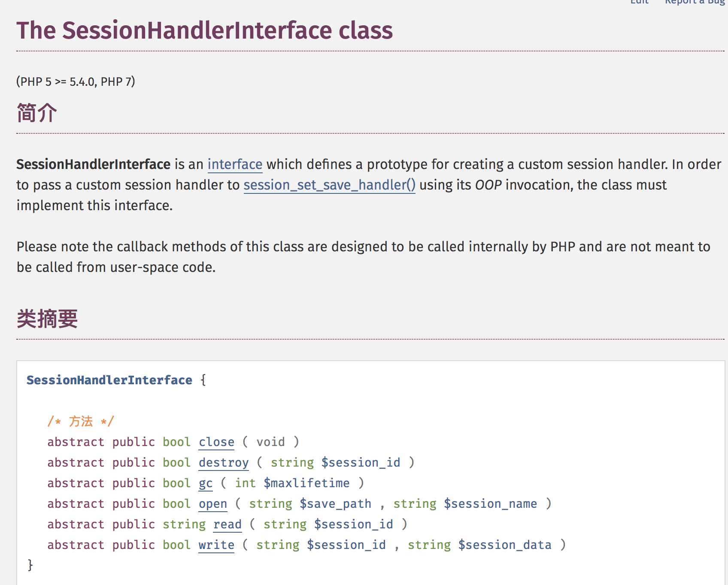This screenshot has height=585, width=728.
Task: Click the bold SessionHandlerInterface text in intro
Action: click(94, 164)
